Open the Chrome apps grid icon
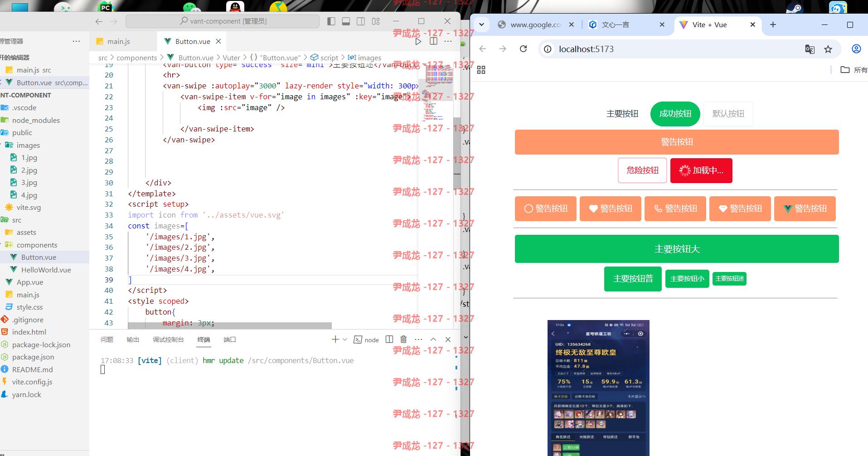Viewport: 868px width, 456px height. tap(481, 70)
